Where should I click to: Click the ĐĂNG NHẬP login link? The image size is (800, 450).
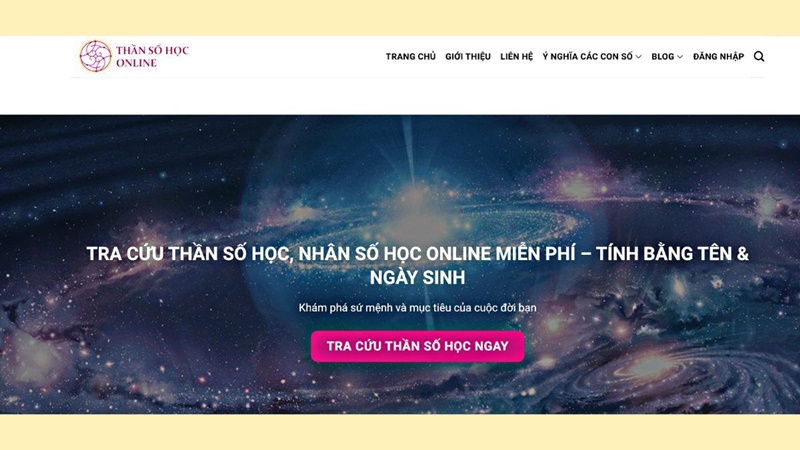[x=718, y=57]
